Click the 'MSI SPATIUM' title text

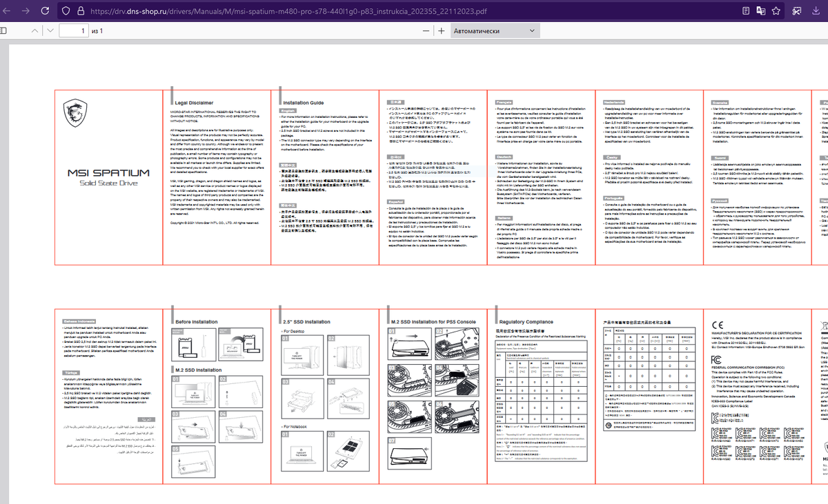point(108,173)
